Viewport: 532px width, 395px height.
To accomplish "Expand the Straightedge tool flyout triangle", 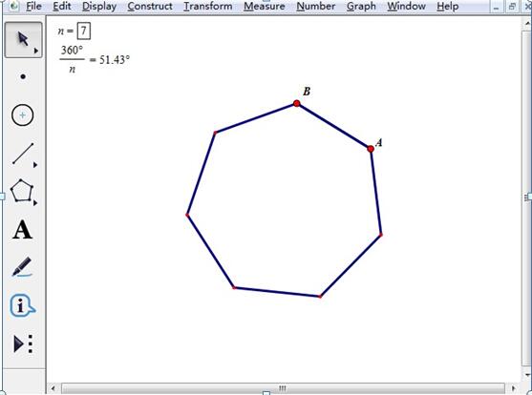I will coord(35,165).
